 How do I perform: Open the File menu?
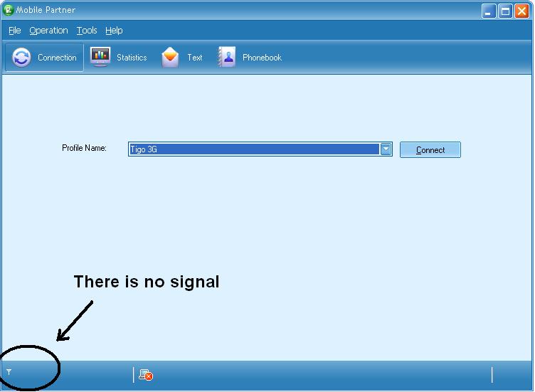pos(15,31)
